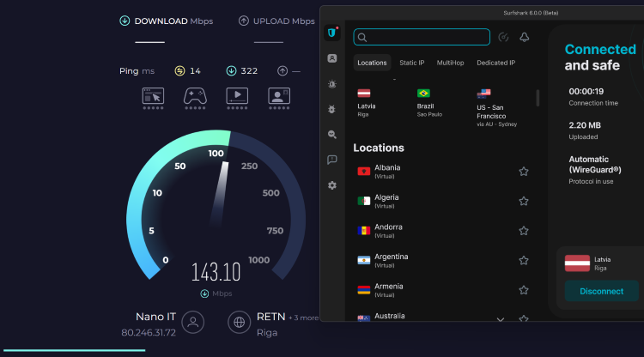The height and width of the screenshot is (357, 644).
Task: Click the 2.20 MB uploaded value
Action: point(585,125)
